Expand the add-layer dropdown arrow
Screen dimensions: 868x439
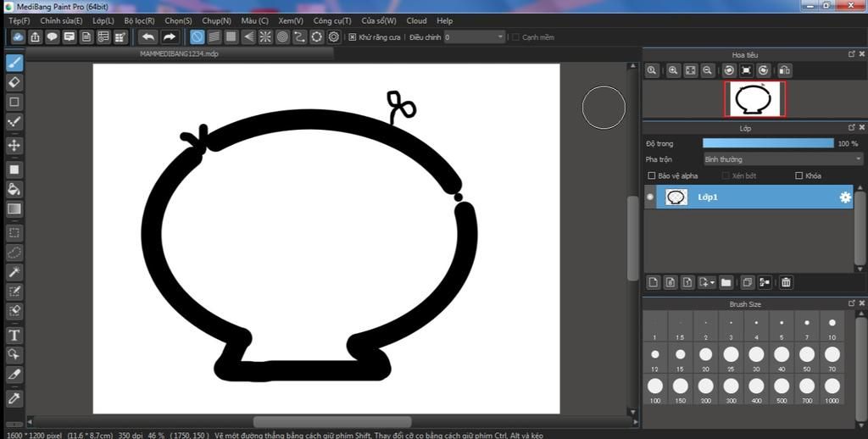click(x=712, y=282)
